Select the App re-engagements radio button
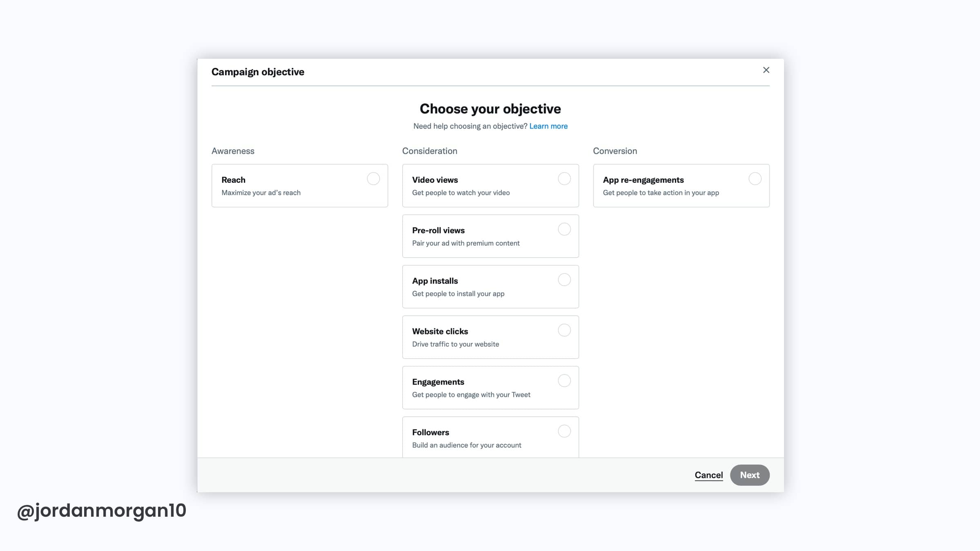Screen dimensions: 980x551 pos(755,178)
